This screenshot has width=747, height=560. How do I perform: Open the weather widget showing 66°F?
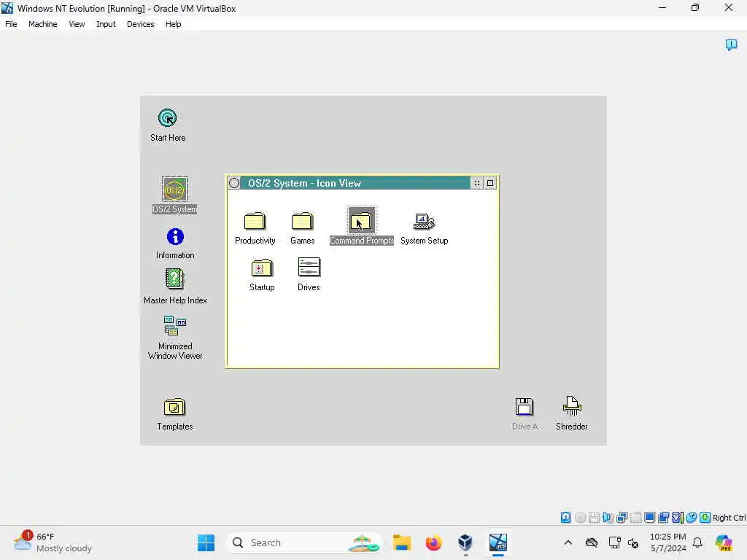(53, 542)
